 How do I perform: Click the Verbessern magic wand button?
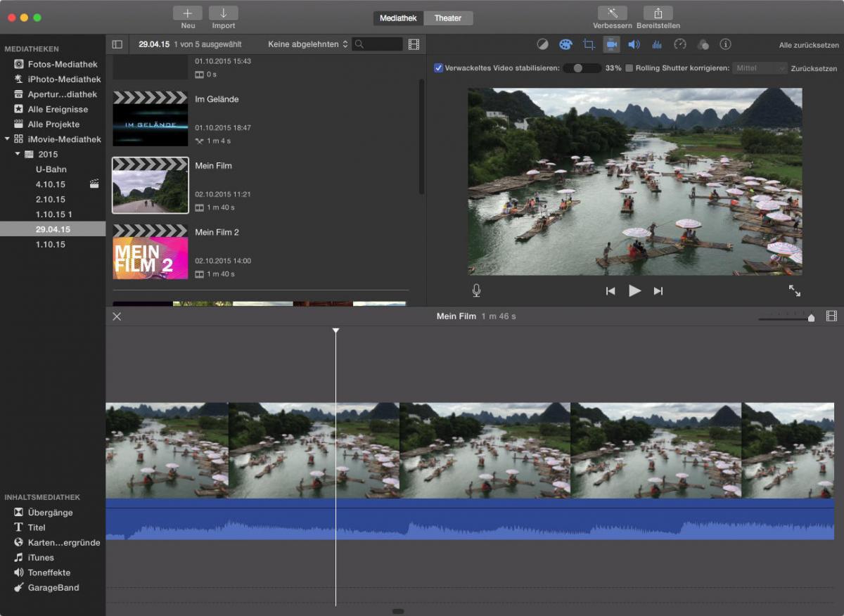pyautogui.click(x=612, y=13)
